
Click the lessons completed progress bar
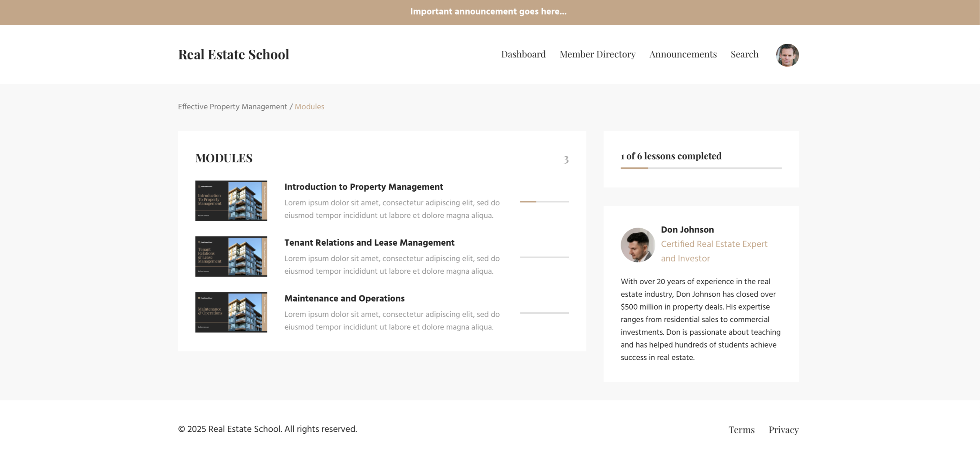point(701,168)
